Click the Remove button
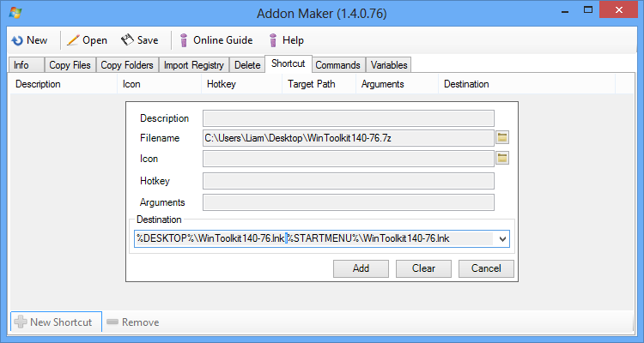Viewport: 644px width, 343px height. pos(132,322)
